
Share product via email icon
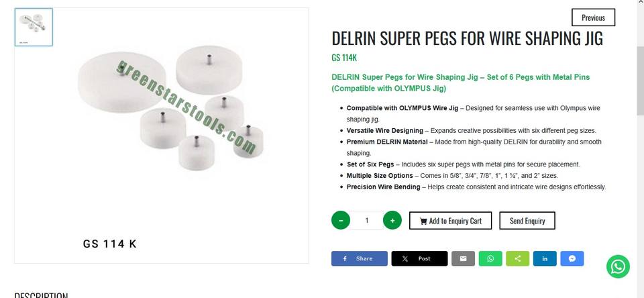click(x=463, y=258)
